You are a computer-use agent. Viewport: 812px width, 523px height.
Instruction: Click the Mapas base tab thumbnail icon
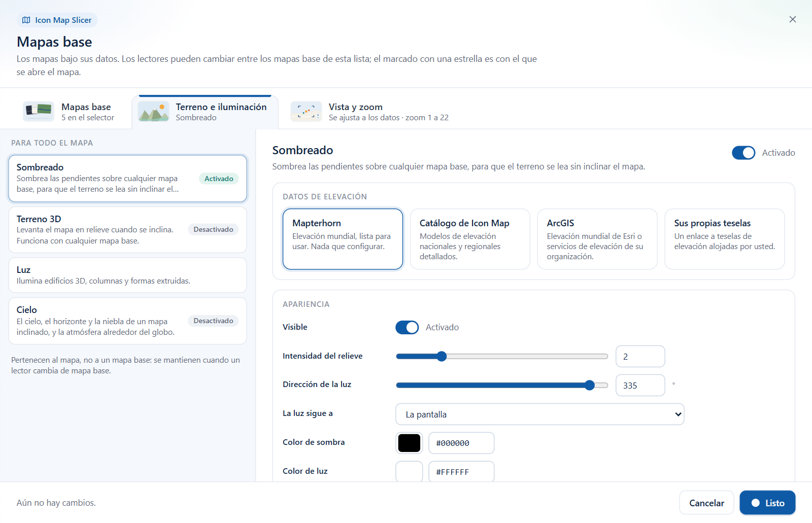[x=39, y=111]
